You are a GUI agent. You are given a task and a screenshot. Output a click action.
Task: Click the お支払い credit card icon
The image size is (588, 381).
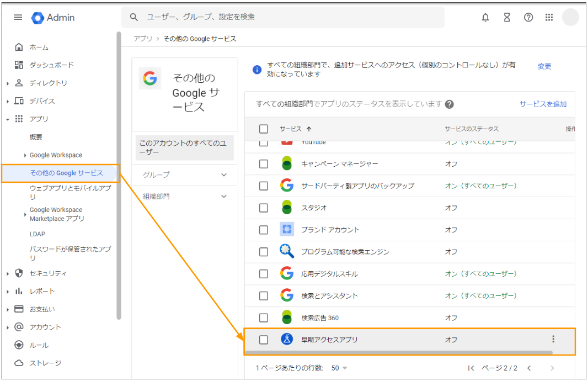(x=19, y=309)
